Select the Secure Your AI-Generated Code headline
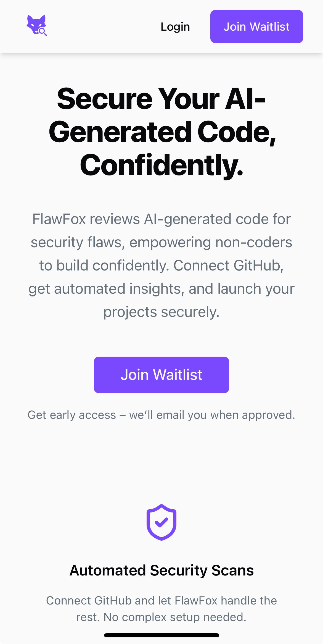The image size is (323, 644). [x=161, y=131]
